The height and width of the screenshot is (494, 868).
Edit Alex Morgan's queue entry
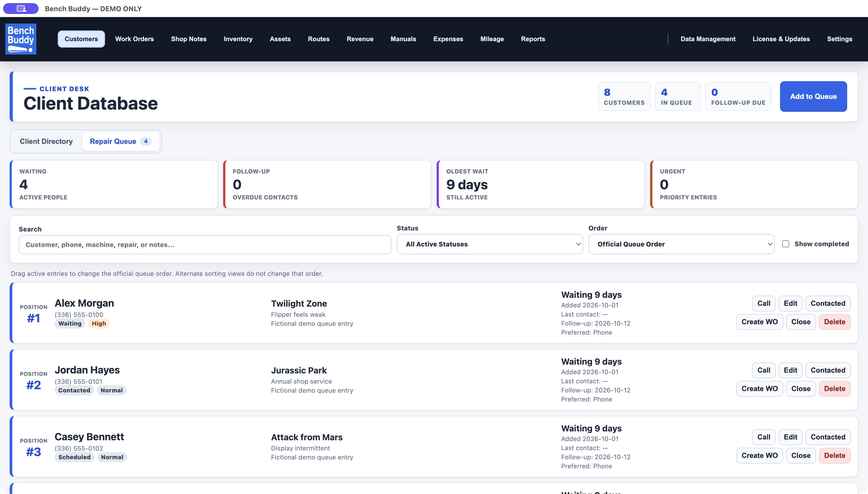tap(790, 303)
